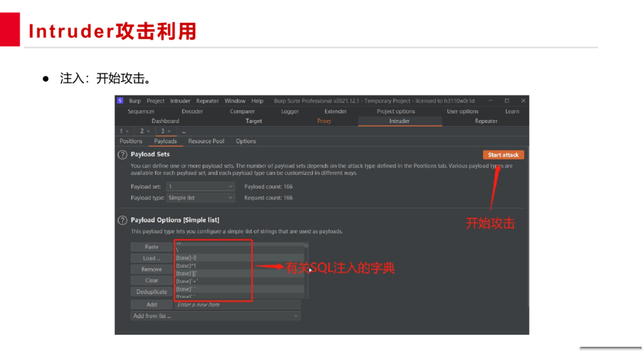Select the {base}'+' payload entry
Image resolution: width=644 pixels, height=363 pixels.
pyautogui.click(x=240, y=281)
